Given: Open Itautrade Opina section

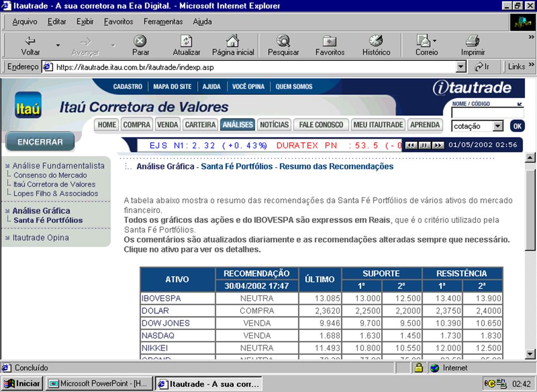Looking at the screenshot, I should tap(41, 238).
